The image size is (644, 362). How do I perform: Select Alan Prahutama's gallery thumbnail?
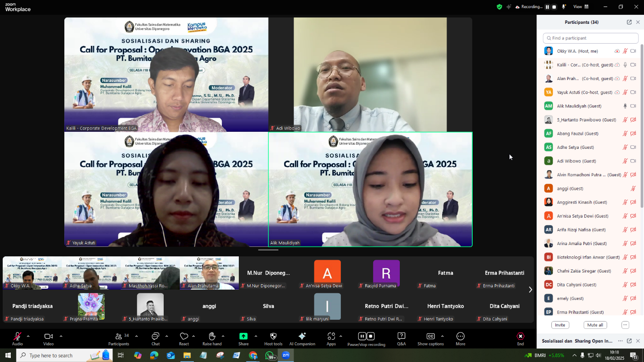[x=209, y=273]
